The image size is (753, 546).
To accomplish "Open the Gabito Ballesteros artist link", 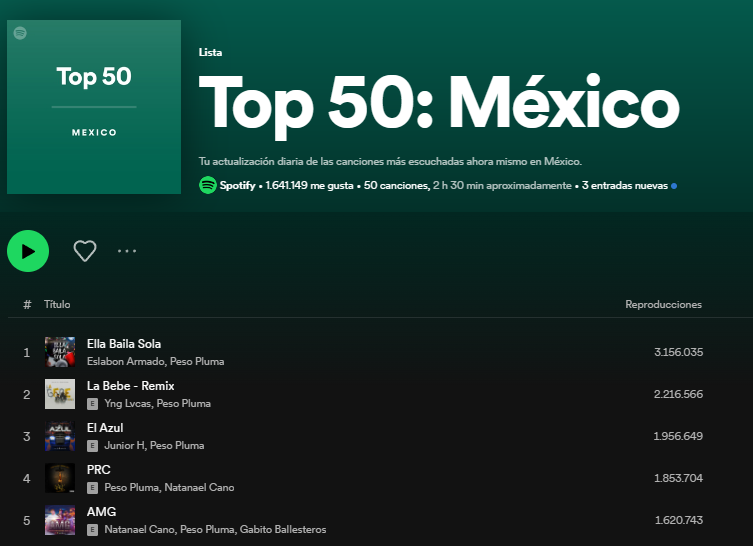I will pyautogui.click(x=283, y=529).
